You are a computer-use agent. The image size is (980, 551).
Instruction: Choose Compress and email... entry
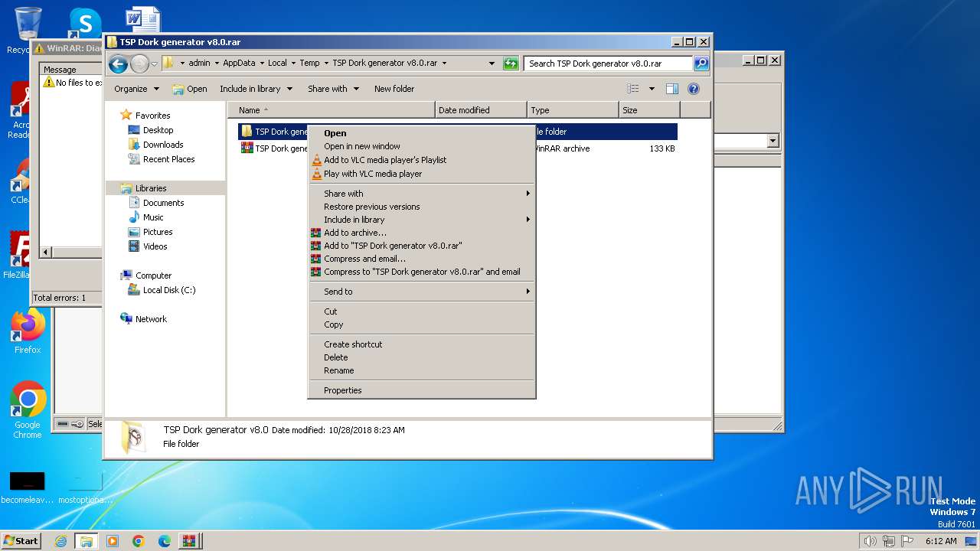tap(421, 259)
